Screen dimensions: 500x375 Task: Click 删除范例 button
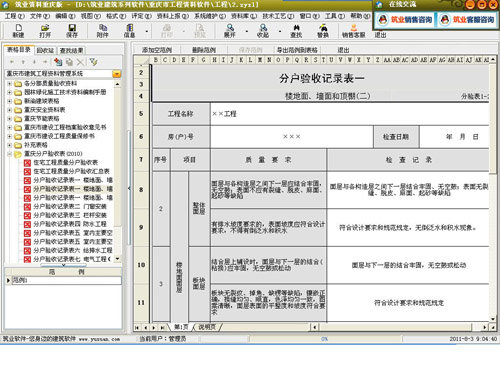[x=204, y=50]
